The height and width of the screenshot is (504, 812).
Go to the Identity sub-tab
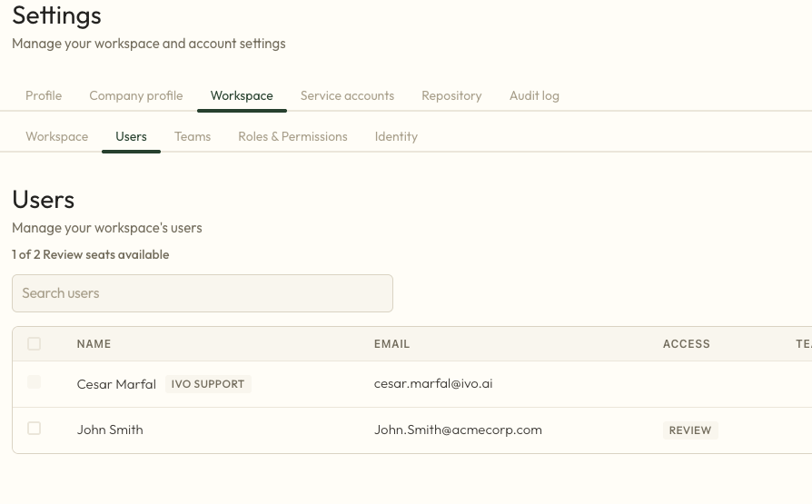[x=396, y=136]
